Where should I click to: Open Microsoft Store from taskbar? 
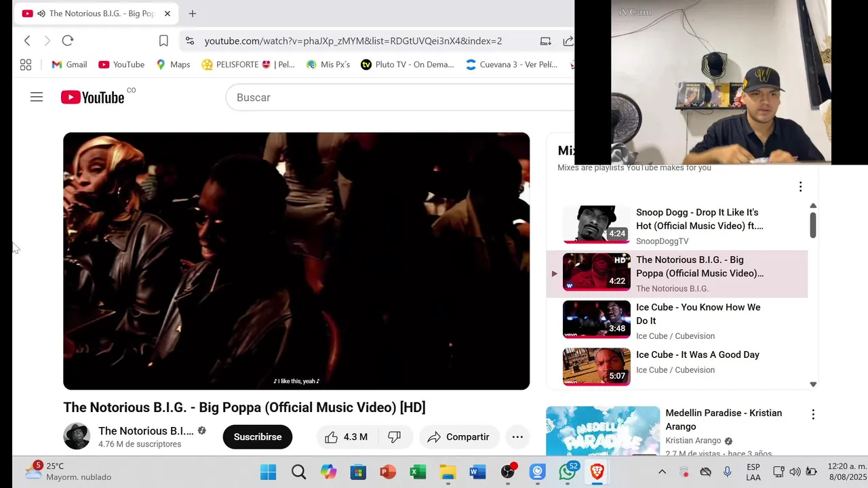tap(358, 472)
